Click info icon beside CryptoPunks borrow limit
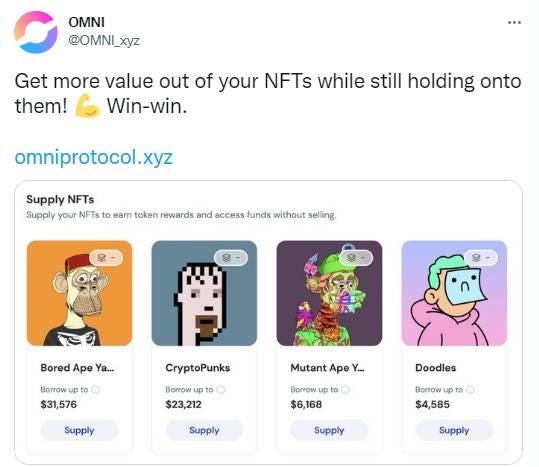 pos(221,389)
